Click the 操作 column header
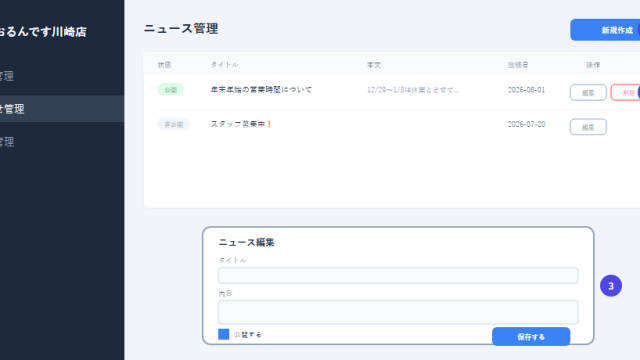Viewport: 640px width, 360px height. [x=593, y=65]
